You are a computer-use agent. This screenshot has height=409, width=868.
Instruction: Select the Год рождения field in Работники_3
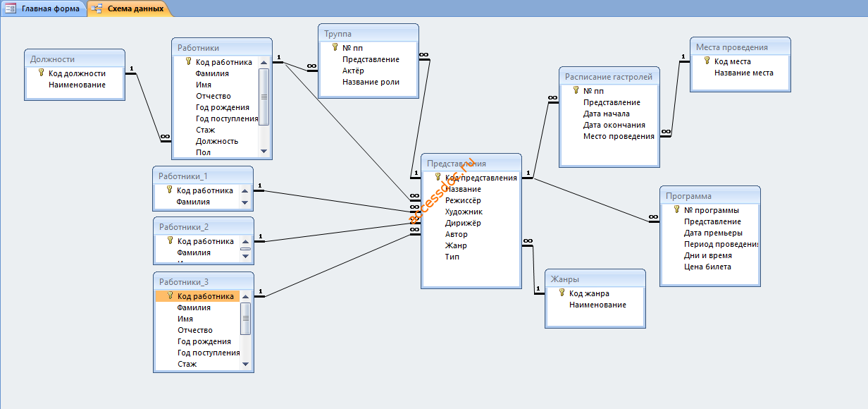coord(204,341)
